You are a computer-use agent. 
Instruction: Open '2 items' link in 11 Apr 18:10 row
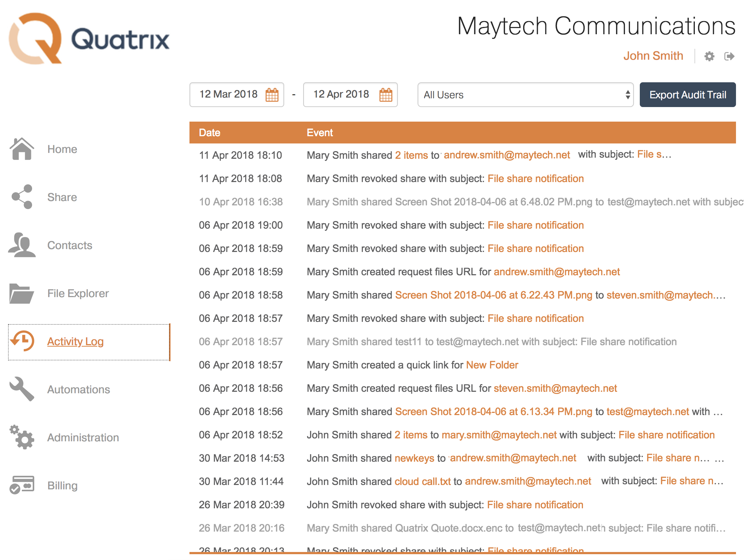[411, 155]
